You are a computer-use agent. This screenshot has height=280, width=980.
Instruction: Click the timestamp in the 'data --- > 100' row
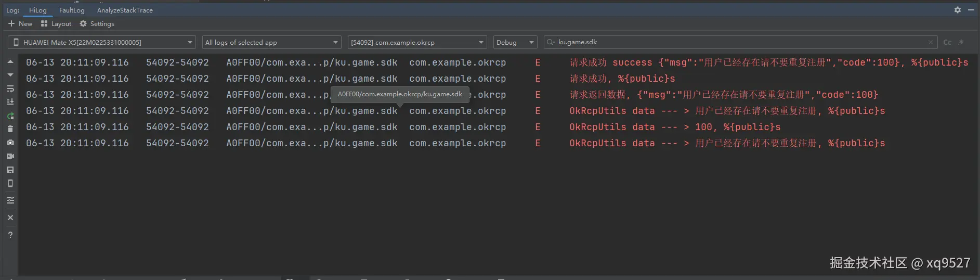77,127
